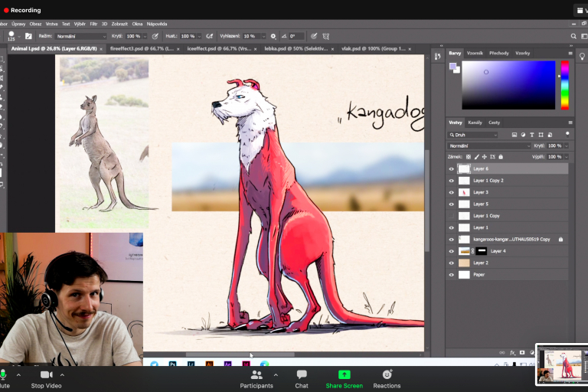Show the hidden Layer 1 Copy layer
The image size is (588, 392).
tap(452, 216)
